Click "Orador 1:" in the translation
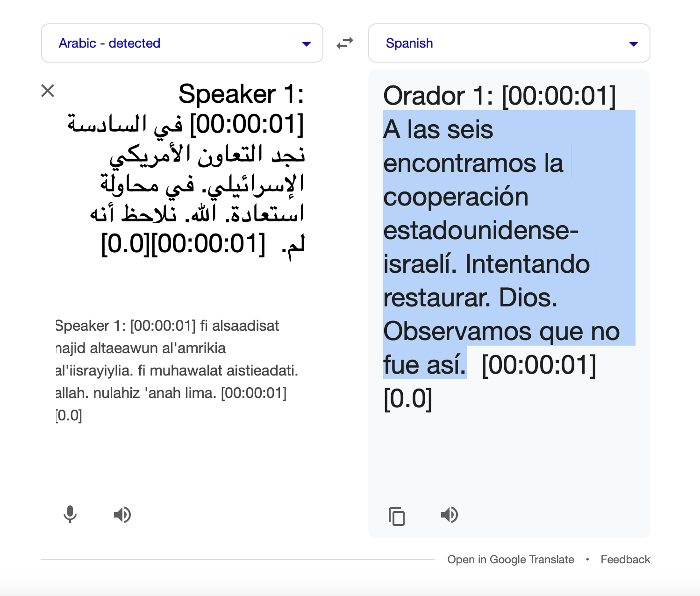The width and height of the screenshot is (700, 596). (438, 96)
